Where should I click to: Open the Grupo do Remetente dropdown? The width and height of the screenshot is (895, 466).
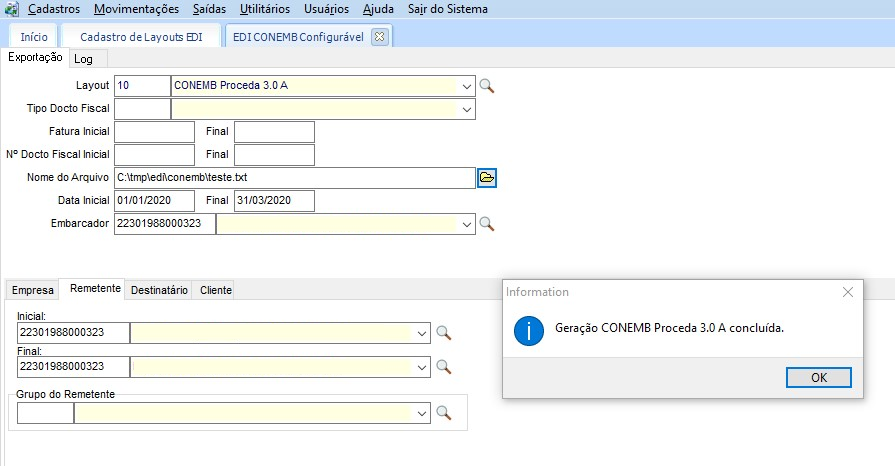pyautogui.click(x=424, y=412)
